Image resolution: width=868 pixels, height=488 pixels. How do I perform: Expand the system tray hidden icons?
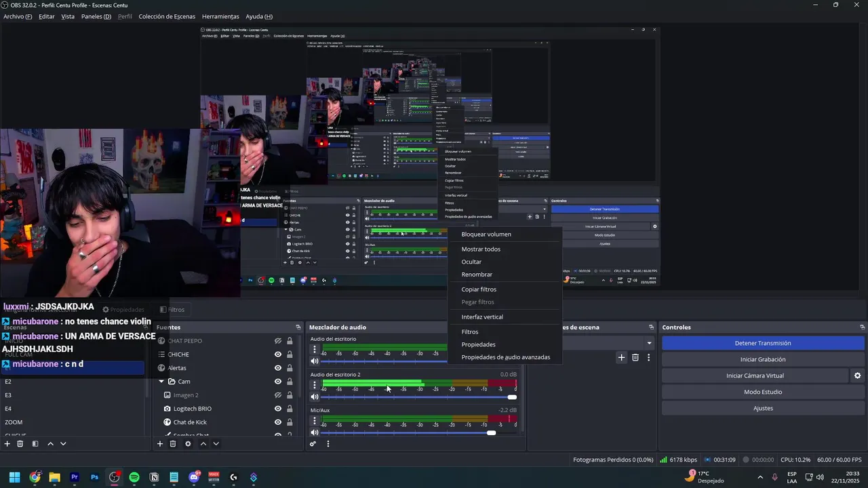(759, 477)
